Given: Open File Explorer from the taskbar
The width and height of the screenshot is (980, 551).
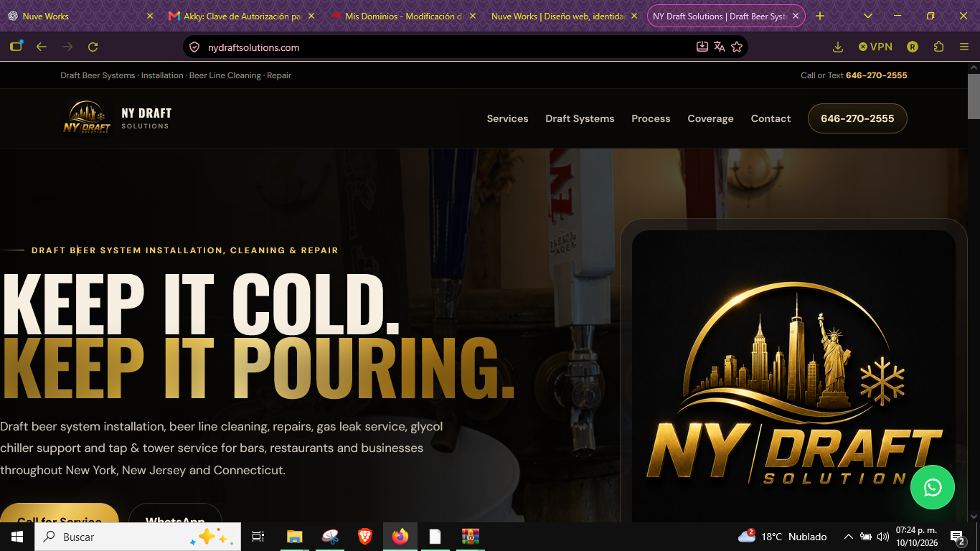Looking at the screenshot, I should (294, 537).
